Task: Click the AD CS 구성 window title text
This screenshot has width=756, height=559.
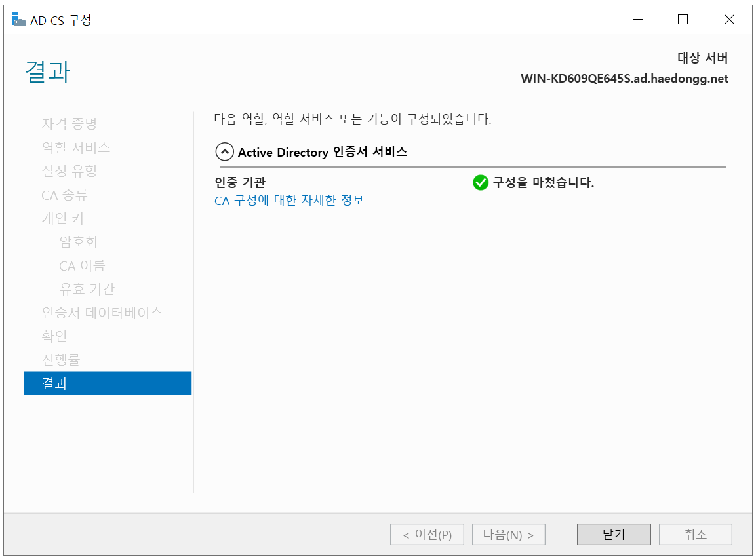Action: 61,20
